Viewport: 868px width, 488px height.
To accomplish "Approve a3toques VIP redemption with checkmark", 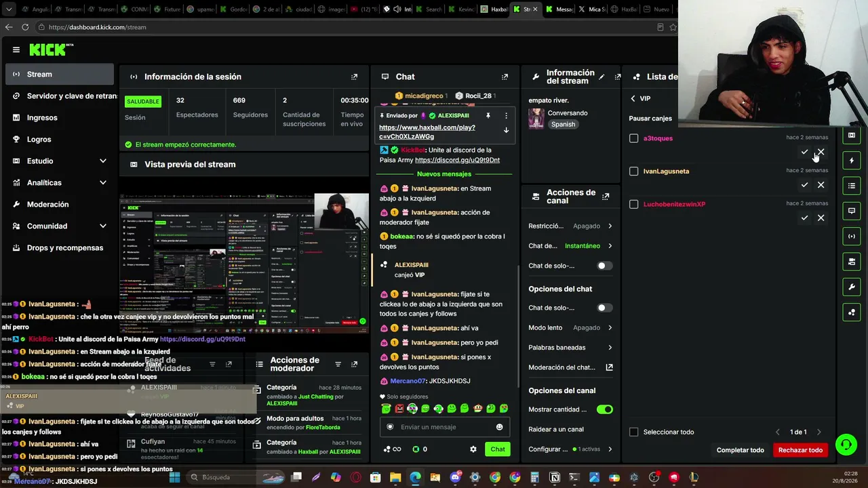I will click(804, 152).
